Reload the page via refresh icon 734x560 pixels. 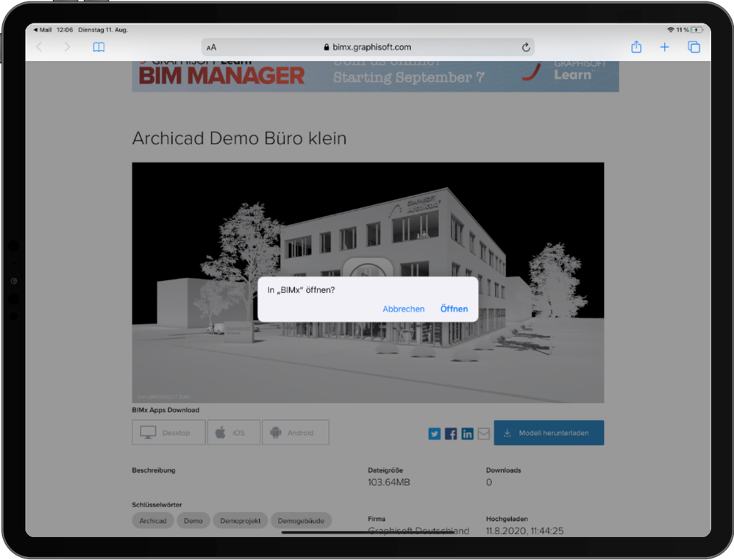526,47
